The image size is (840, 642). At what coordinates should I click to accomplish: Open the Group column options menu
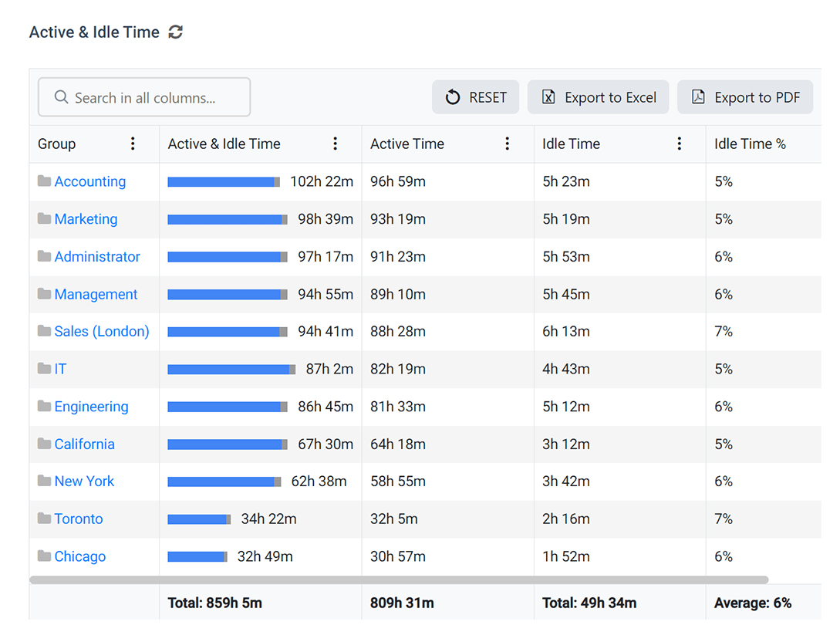(133, 144)
